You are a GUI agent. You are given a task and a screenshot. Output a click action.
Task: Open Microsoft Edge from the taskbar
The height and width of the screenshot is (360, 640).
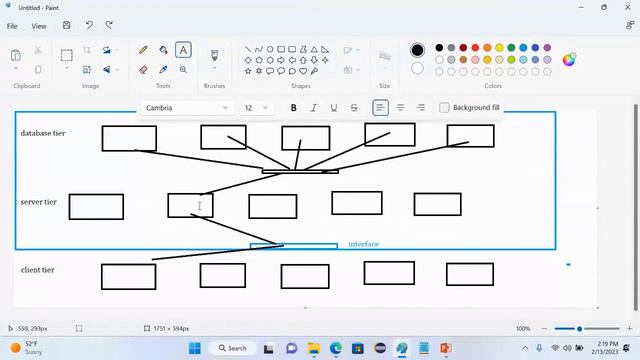[x=336, y=348]
